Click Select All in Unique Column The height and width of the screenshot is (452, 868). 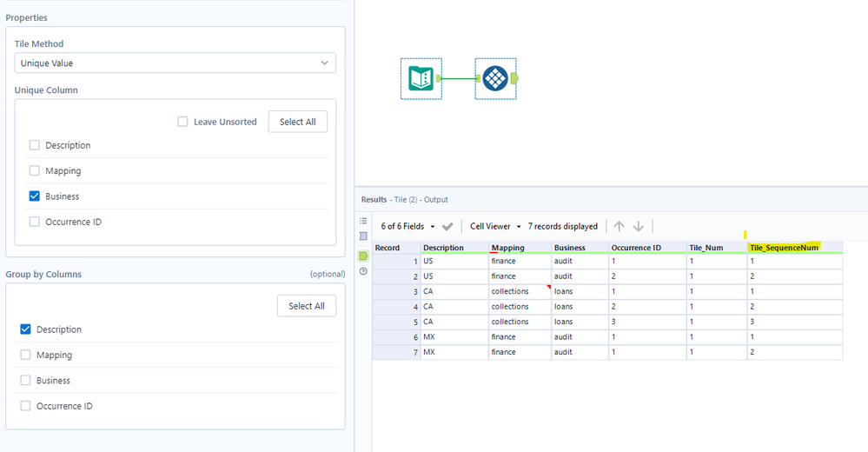(298, 122)
